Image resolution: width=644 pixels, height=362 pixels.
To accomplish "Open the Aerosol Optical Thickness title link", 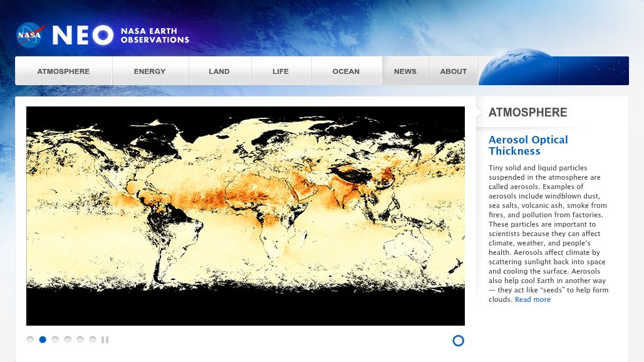I will [528, 145].
